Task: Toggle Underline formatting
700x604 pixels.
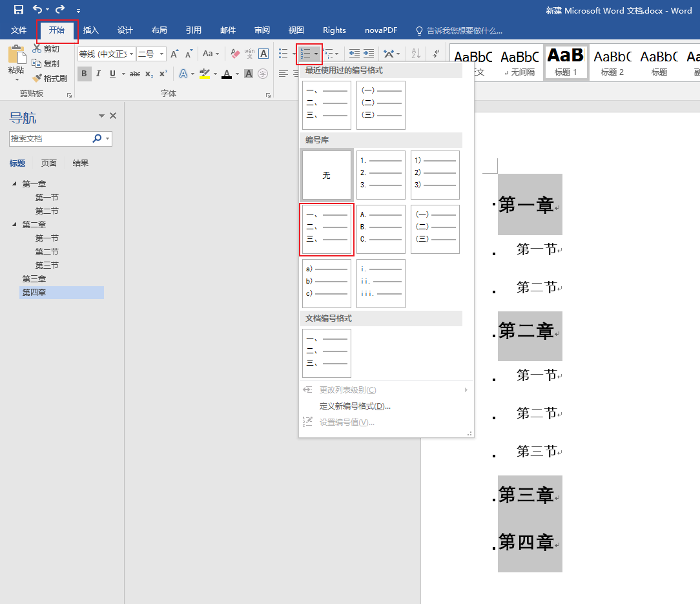Action: (x=112, y=74)
